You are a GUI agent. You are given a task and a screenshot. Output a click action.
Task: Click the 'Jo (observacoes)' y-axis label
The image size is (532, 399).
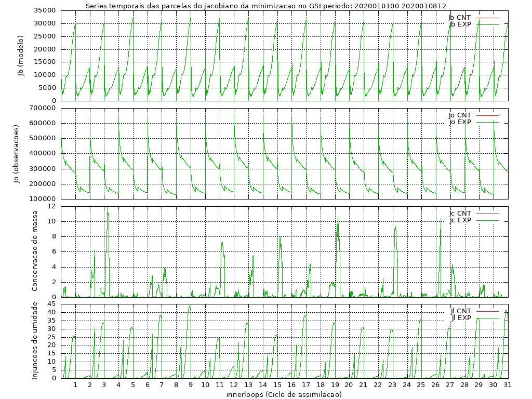pyautogui.click(x=17, y=154)
